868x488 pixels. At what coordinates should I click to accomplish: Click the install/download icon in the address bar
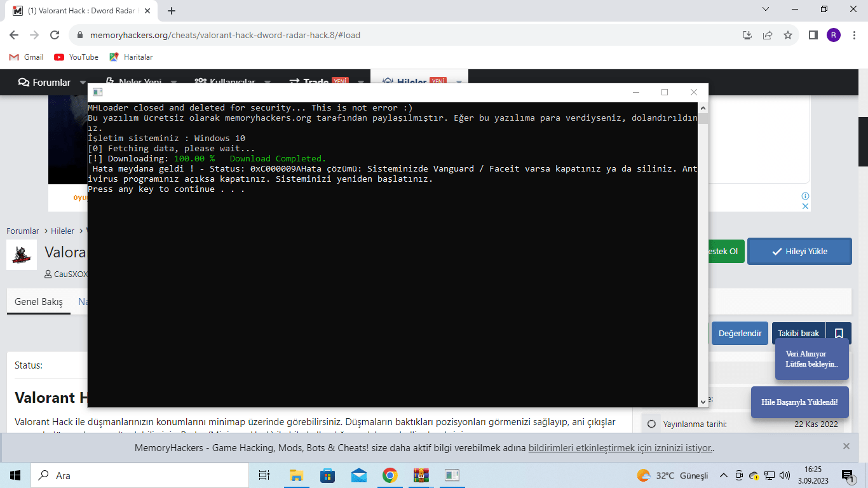(x=747, y=35)
